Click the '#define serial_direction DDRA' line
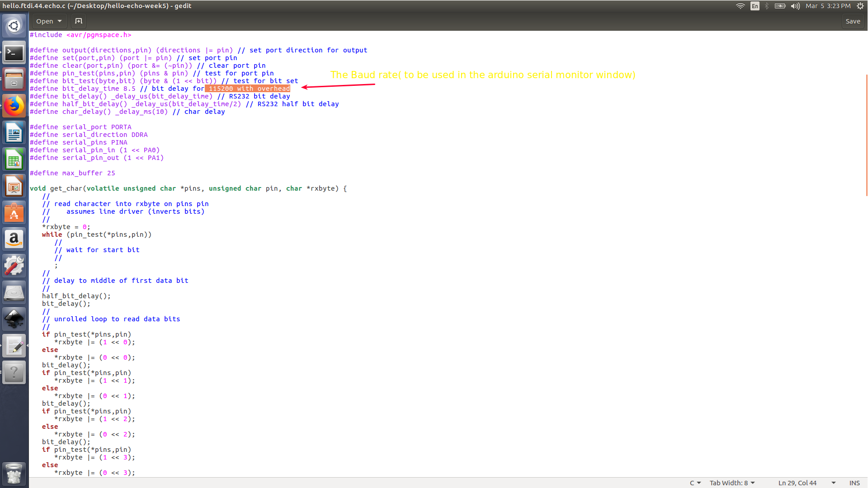The width and height of the screenshot is (868, 488). tap(89, 135)
